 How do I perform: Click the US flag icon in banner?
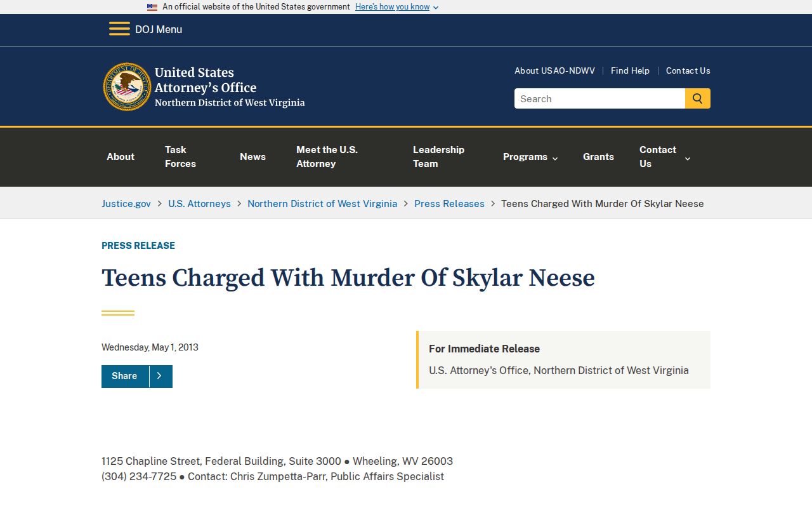click(x=152, y=7)
